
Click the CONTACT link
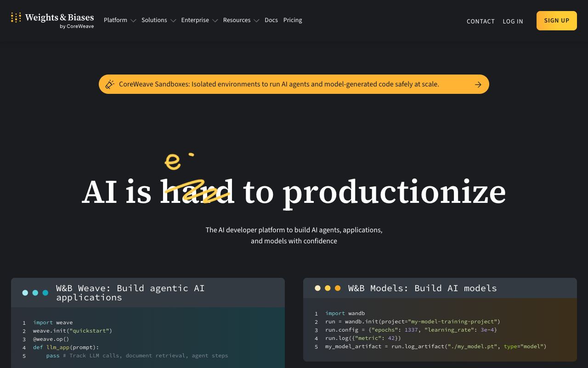coord(481,21)
